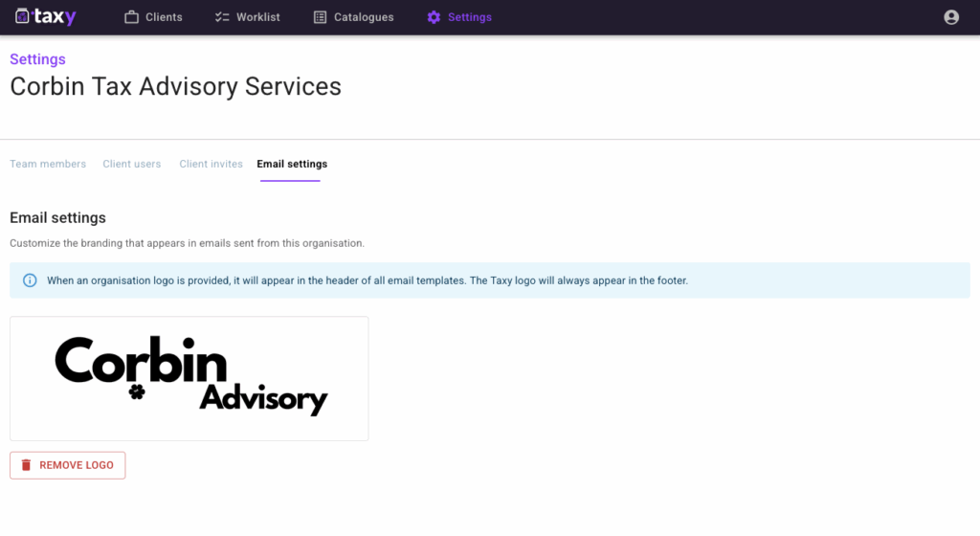Image resolution: width=980 pixels, height=536 pixels.
Task: Click the Corbin Advisory logo preview
Action: (189, 378)
